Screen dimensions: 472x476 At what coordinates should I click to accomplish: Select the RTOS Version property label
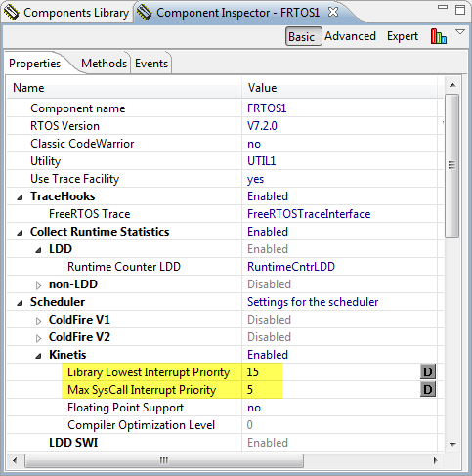(x=64, y=126)
